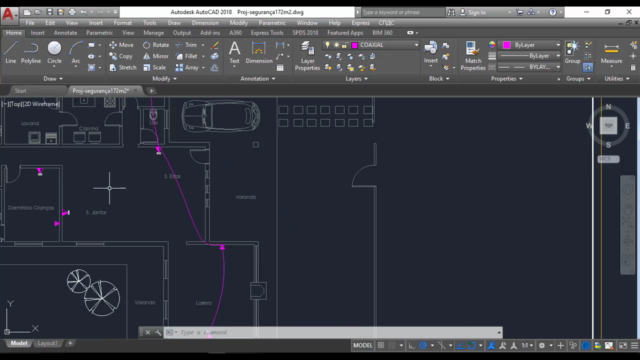
Task: Click the Stretch tool
Action: [123, 67]
